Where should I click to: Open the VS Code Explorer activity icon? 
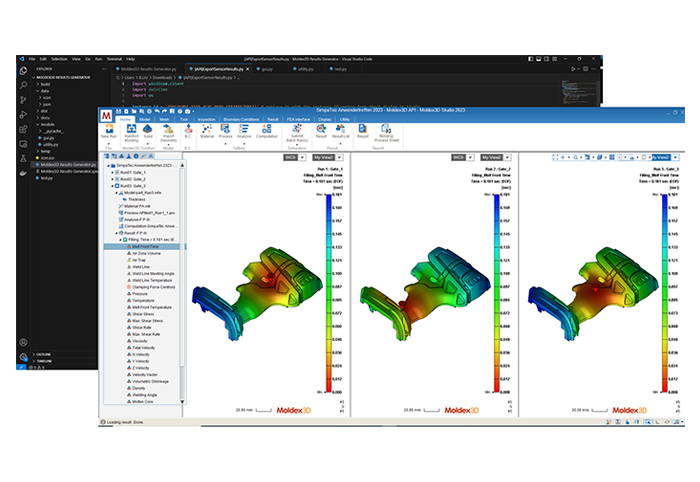23,71
